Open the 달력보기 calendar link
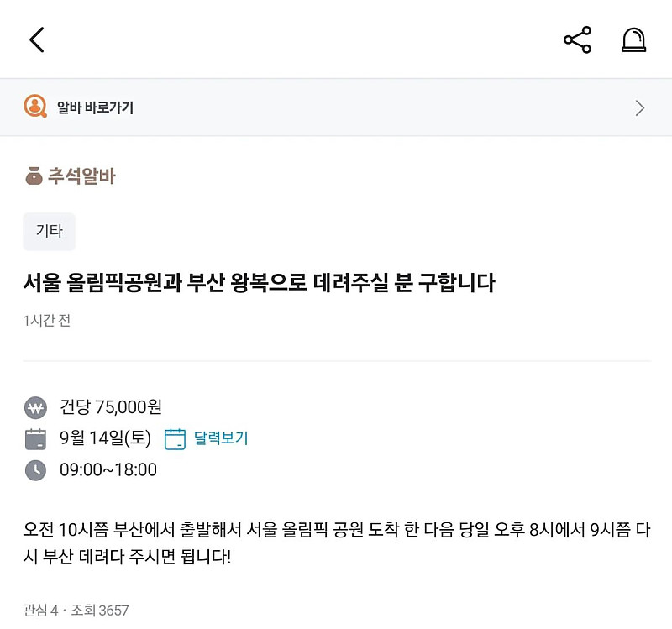Screen dimensions: 672x629 coord(220,438)
